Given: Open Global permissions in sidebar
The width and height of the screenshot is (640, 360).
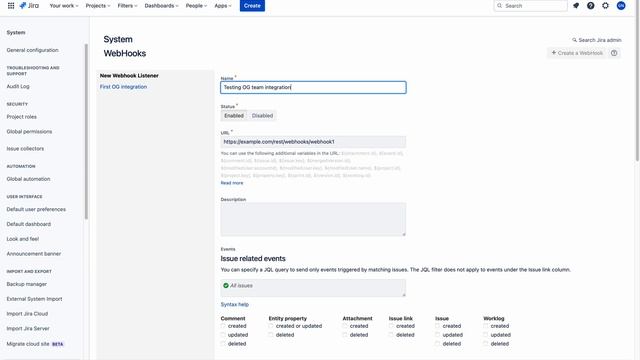Looking at the screenshot, I should (x=29, y=132).
